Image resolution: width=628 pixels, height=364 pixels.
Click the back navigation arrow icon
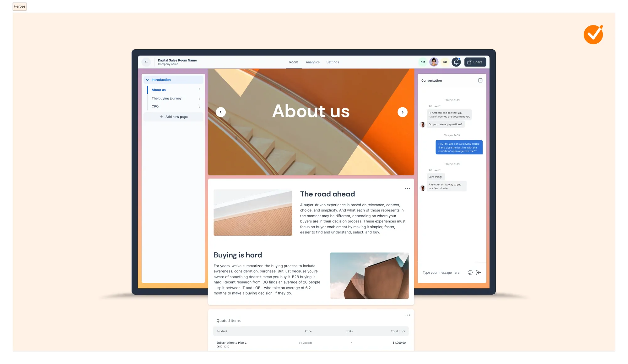[x=147, y=62]
